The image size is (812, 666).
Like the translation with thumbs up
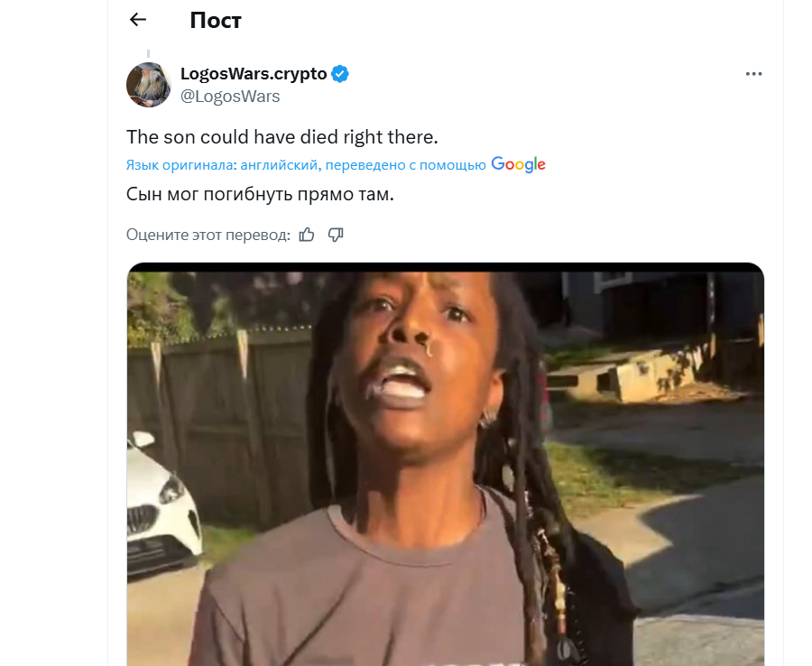click(x=307, y=235)
